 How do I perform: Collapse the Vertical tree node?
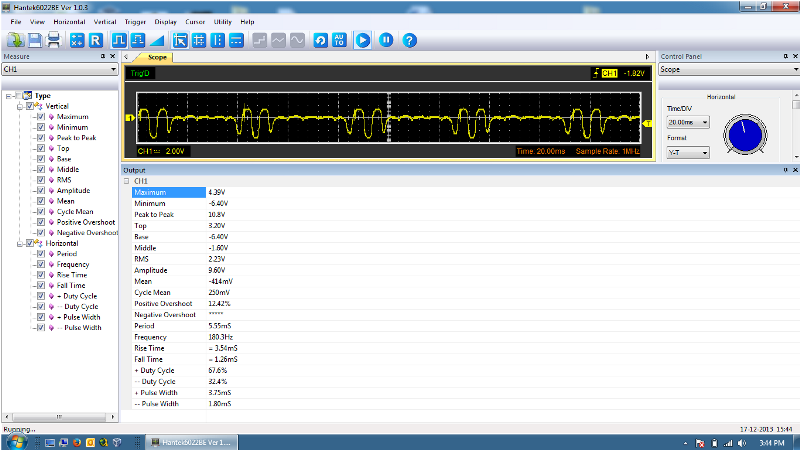[x=20, y=106]
